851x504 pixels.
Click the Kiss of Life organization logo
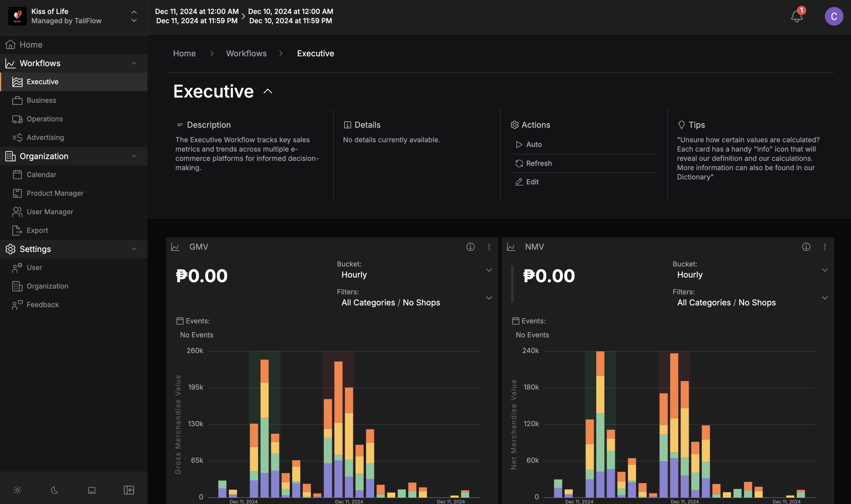[x=17, y=16]
